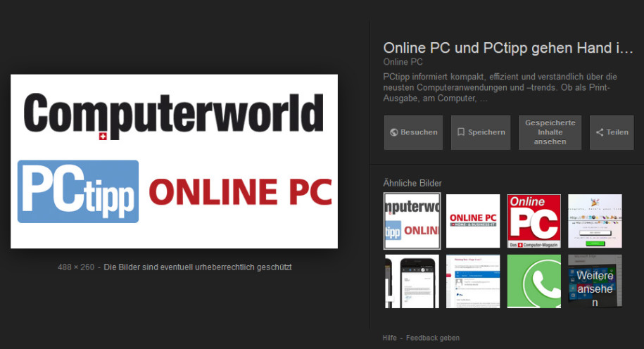
Task: Select the smartphone document thumbnail
Action: pyautogui.click(x=412, y=281)
